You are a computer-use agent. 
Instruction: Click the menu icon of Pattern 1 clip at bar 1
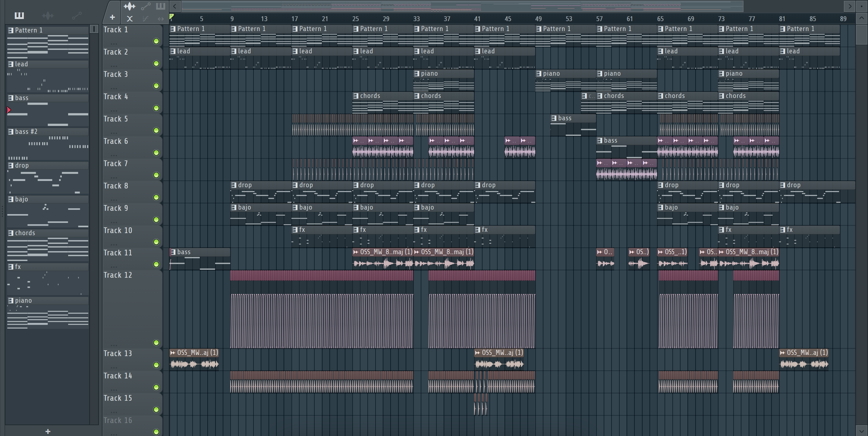tap(173, 29)
